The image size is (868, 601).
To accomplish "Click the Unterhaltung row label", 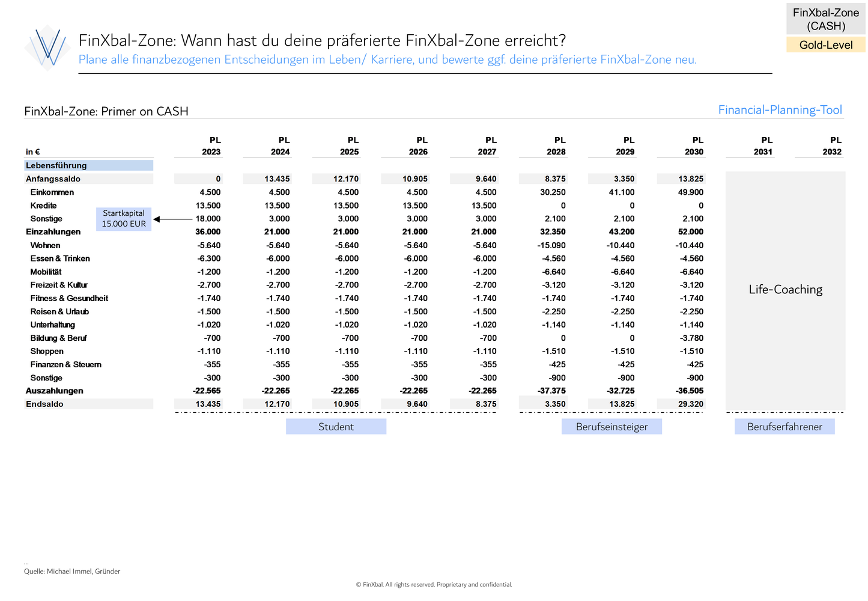I will click(x=53, y=325).
